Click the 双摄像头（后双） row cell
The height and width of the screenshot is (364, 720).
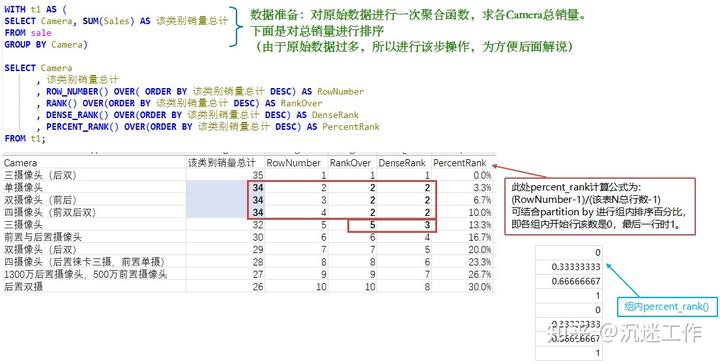point(94,249)
